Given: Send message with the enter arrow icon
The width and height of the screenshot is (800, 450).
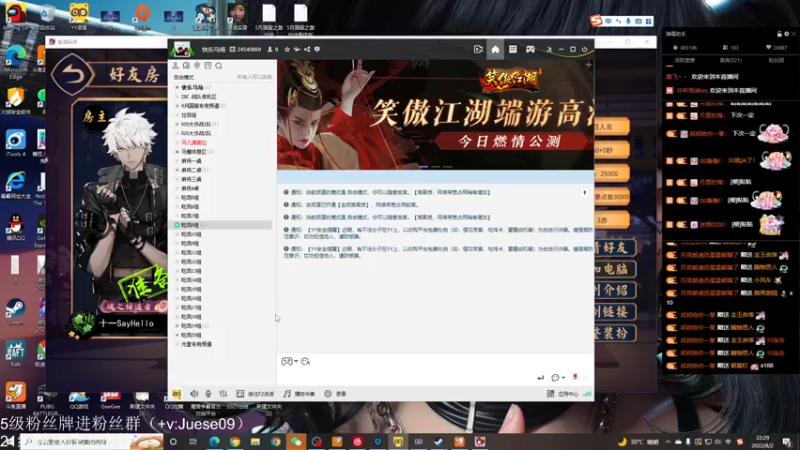Looking at the screenshot, I should click(x=541, y=378).
